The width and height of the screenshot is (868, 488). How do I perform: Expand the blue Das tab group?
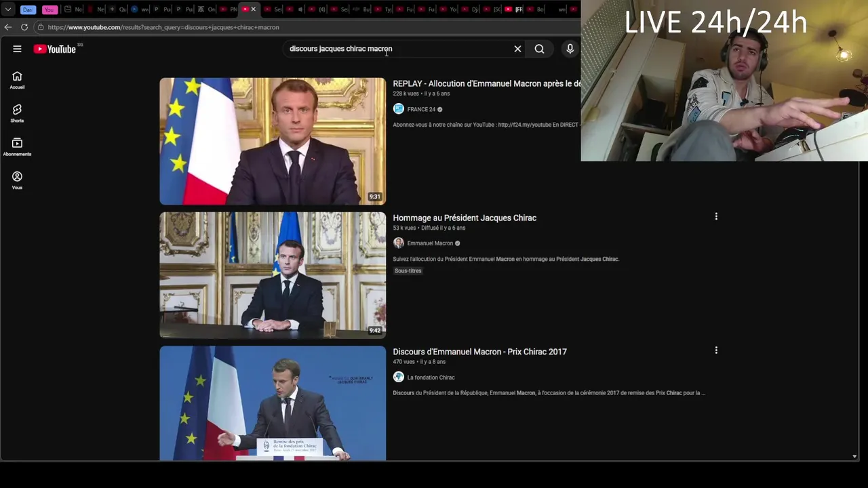click(x=28, y=9)
